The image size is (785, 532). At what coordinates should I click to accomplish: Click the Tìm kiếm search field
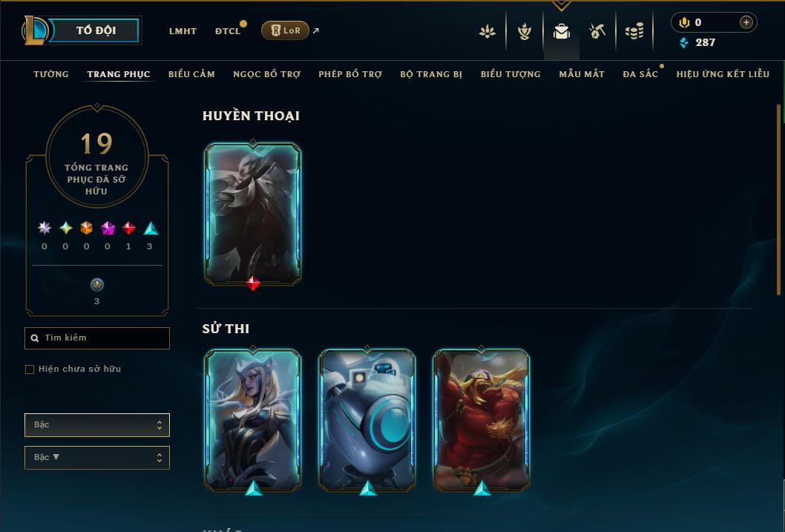(97, 338)
